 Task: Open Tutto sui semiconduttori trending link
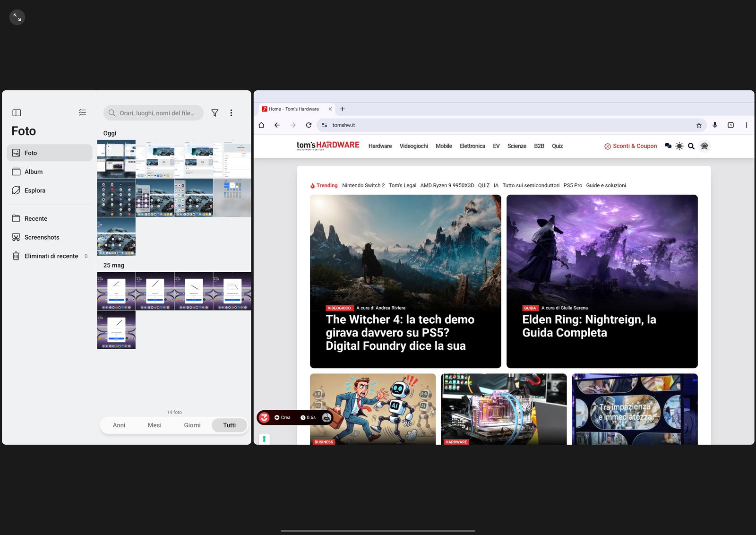click(531, 185)
